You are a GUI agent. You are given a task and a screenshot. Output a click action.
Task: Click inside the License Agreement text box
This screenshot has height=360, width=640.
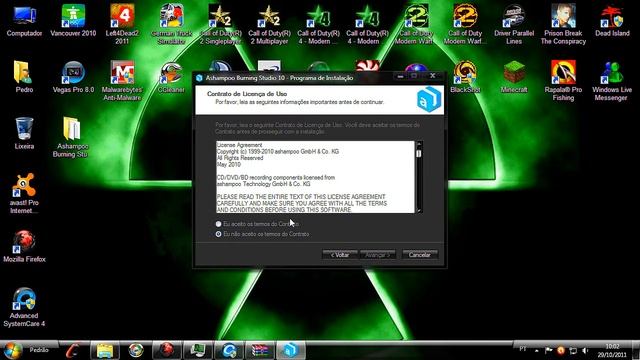point(315,177)
